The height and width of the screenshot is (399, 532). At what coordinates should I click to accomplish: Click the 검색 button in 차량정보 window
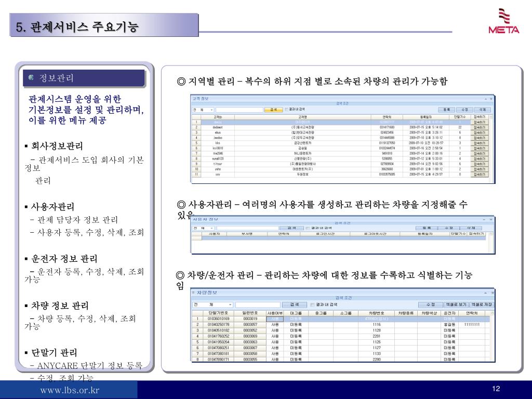click(x=295, y=304)
